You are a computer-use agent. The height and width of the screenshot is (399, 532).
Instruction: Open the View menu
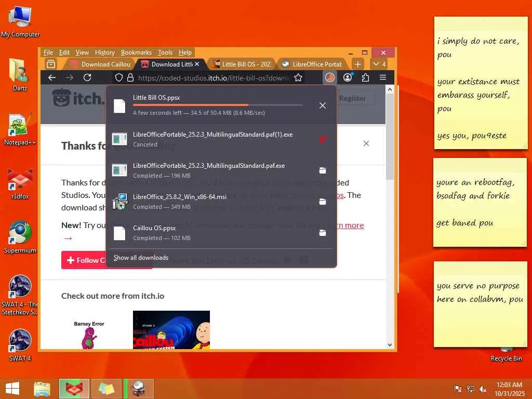[x=82, y=52]
